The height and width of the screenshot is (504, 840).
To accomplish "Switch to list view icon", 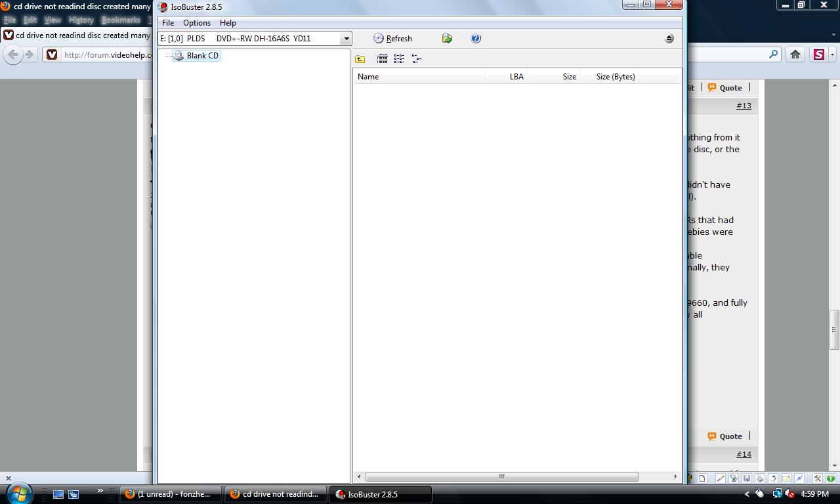I will pyautogui.click(x=399, y=59).
